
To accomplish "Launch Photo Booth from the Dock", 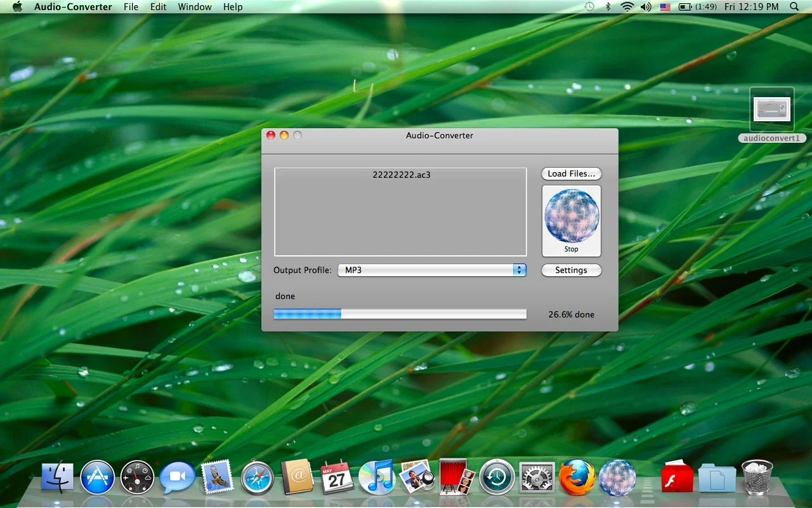I will click(x=457, y=476).
